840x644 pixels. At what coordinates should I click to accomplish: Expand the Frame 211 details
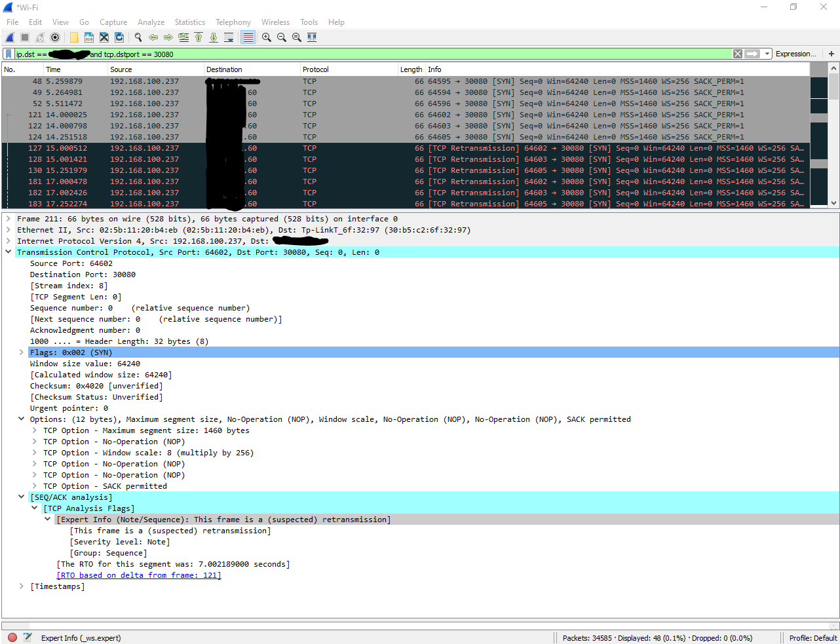tap(8, 219)
